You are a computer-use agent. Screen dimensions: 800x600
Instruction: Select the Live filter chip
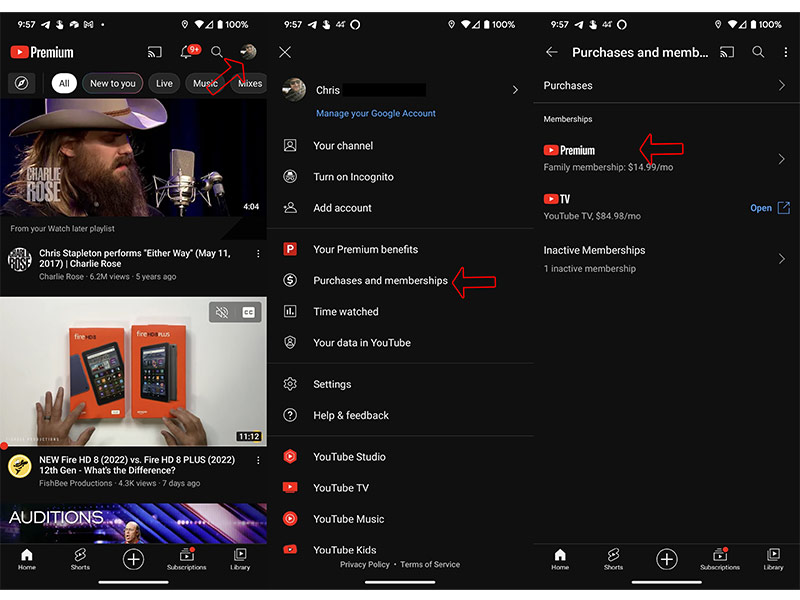pyautogui.click(x=164, y=83)
